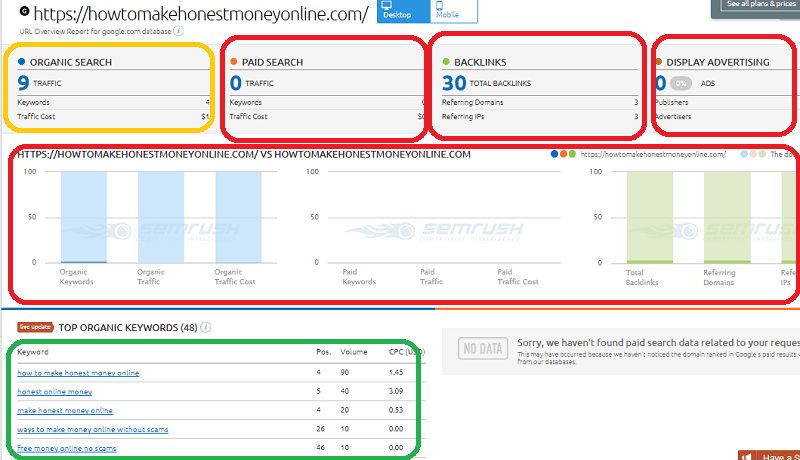Click position 26 in the keywords table
Screen dimensions: 800x460
[x=320, y=429]
